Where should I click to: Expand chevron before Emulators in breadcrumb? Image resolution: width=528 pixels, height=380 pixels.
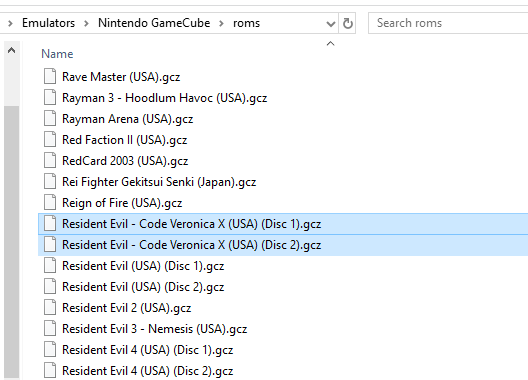(10, 23)
